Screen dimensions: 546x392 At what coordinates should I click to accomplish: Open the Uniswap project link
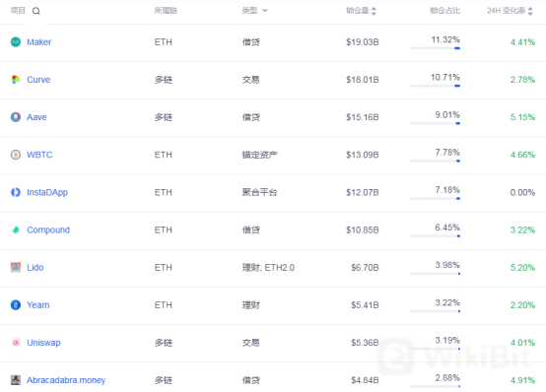[x=44, y=343]
